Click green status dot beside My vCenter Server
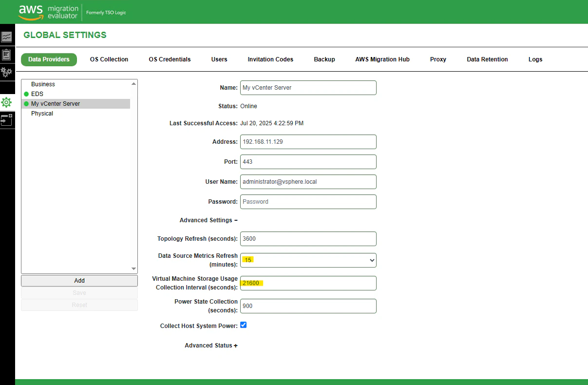588x385 pixels. 26,104
